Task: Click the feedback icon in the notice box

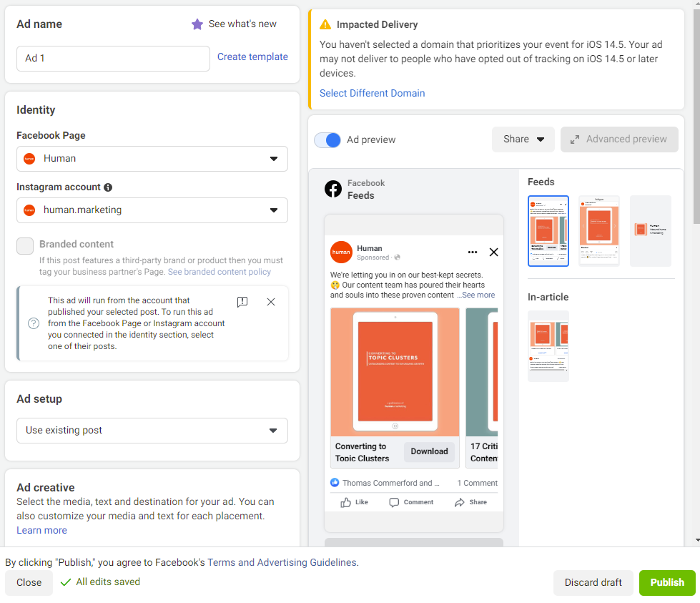Action: (242, 302)
